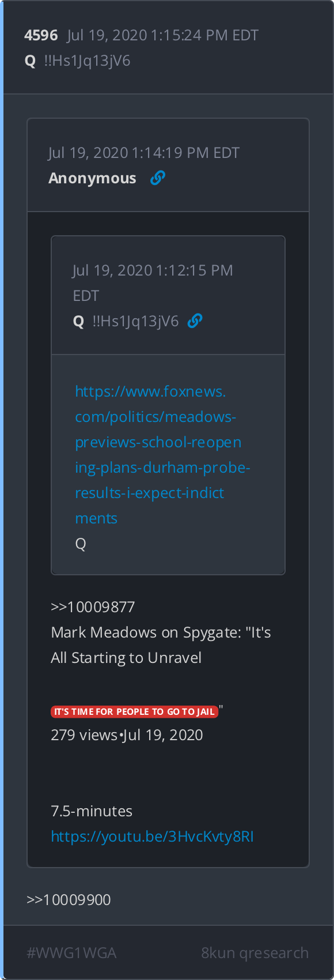Click the link icon beside the nested Q tripcode
Screen dimensions: 334x980
pos(195,321)
